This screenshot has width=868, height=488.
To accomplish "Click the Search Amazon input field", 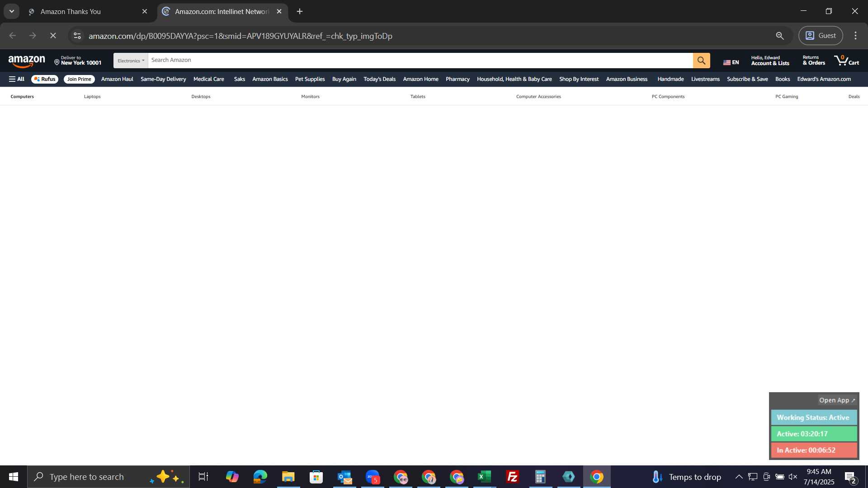I will click(x=420, y=60).
